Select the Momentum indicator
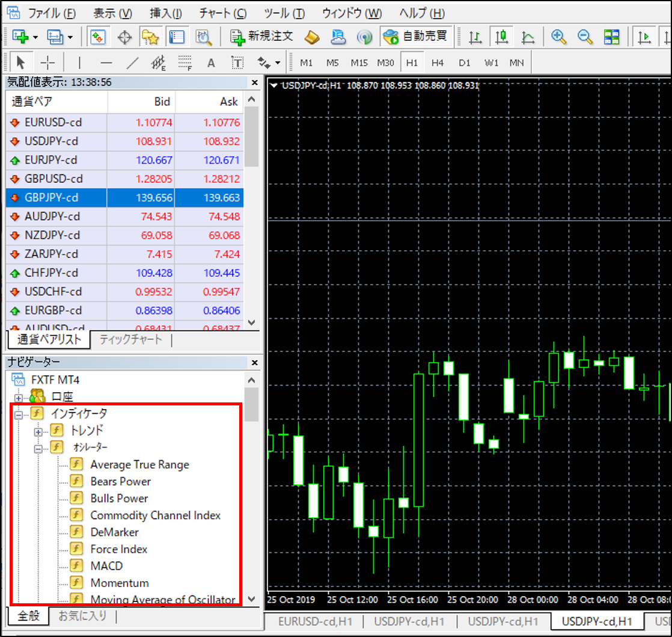672x637 pixels. [x=120, y=583]
